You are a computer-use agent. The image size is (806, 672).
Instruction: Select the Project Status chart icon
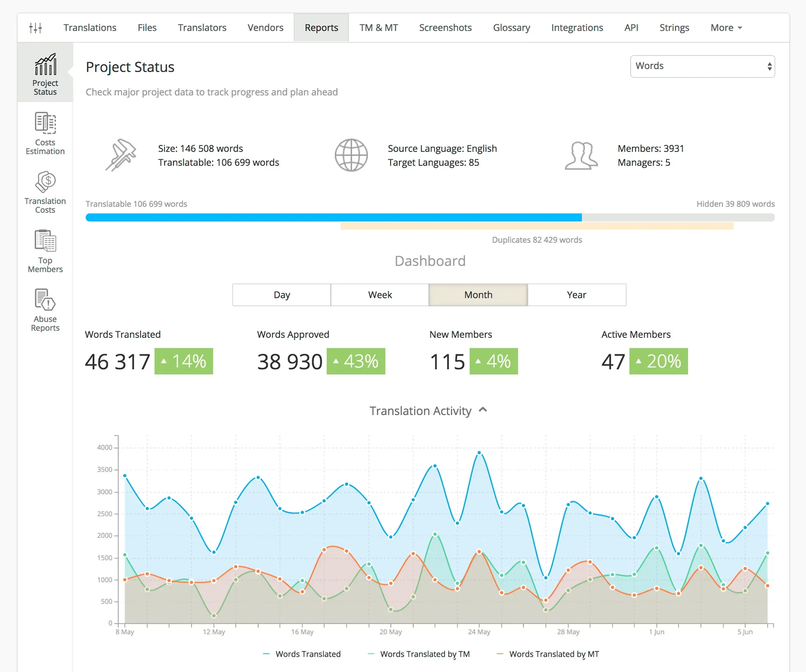(x=45, y=64)
